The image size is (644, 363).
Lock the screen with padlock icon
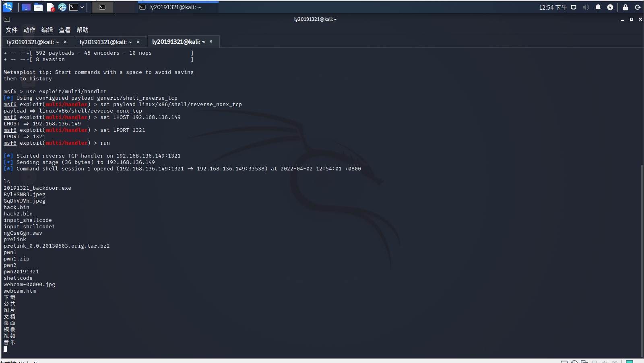(625, 7)
